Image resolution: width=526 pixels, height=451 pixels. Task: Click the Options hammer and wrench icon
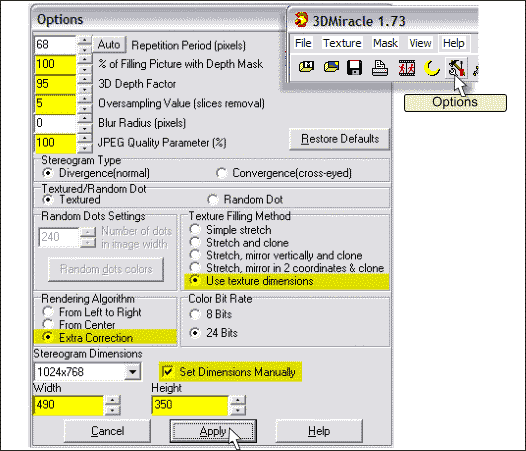457,67
